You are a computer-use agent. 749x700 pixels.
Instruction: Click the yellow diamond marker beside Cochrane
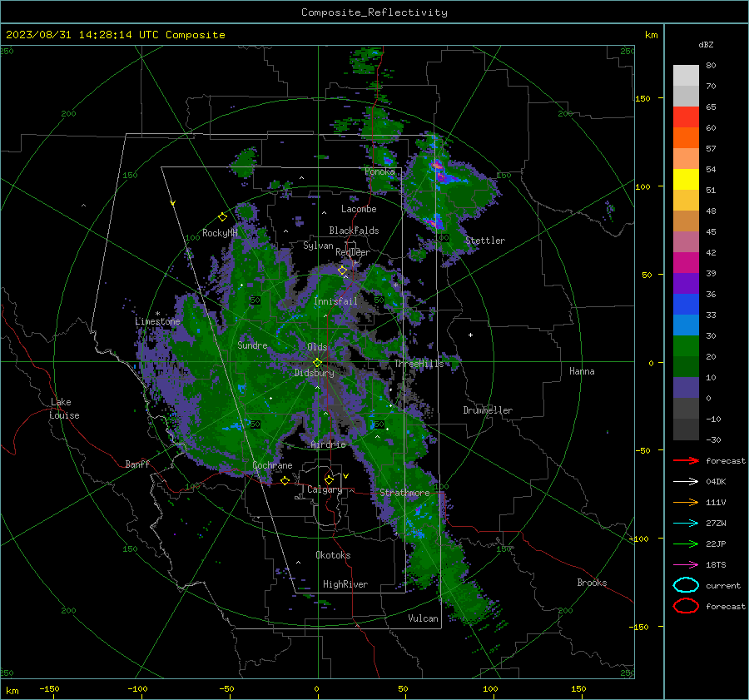[285, 481]
